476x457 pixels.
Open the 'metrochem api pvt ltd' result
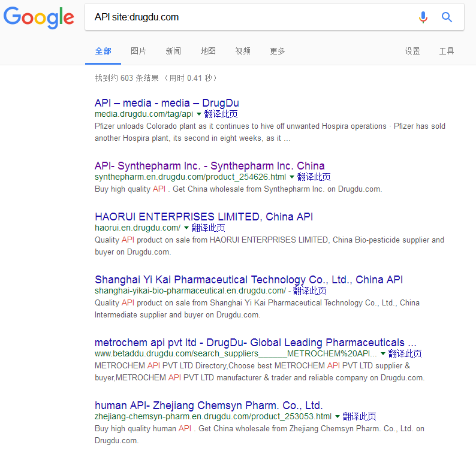click(255, 343)
